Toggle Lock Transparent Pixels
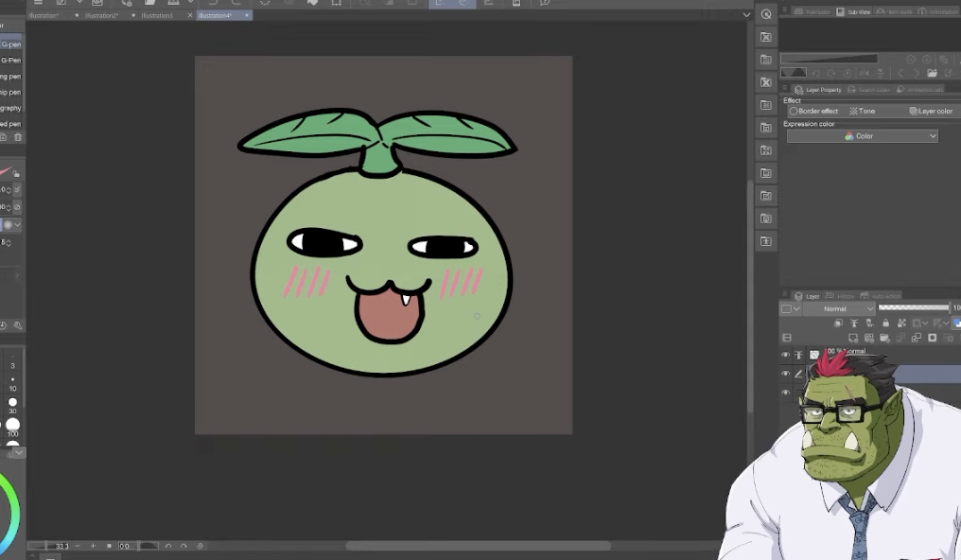 coord(901,323)
